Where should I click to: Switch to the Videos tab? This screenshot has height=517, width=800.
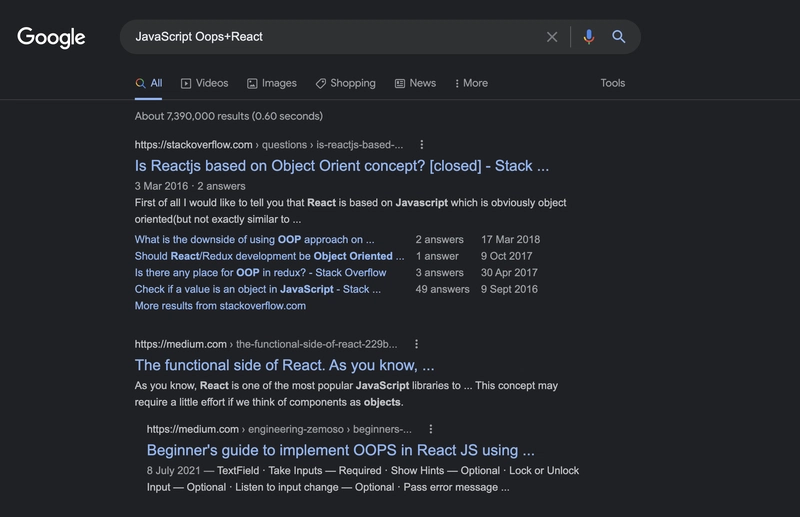pyautogui.click(x=205, y=83)
